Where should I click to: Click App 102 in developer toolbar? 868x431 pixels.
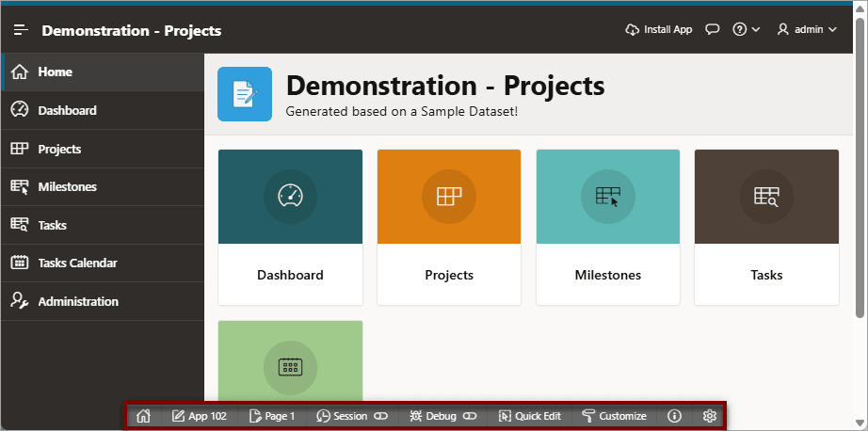pos(200,416)
